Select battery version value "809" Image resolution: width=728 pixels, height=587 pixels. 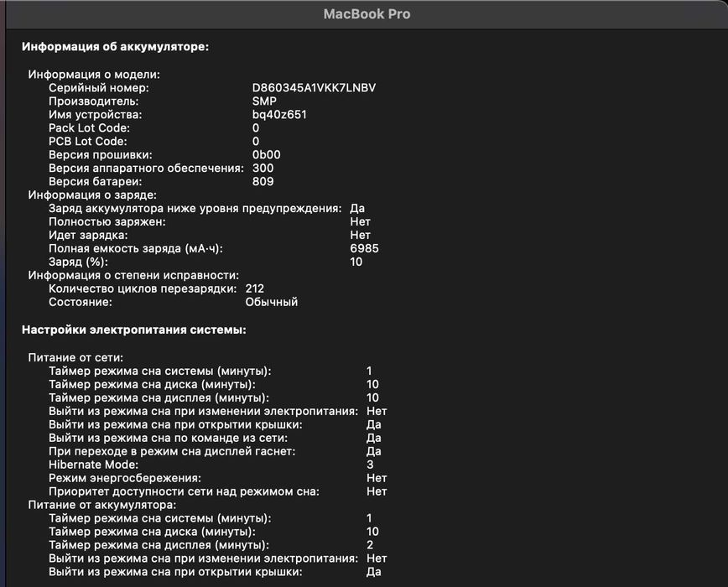click(x=263, y=182)
